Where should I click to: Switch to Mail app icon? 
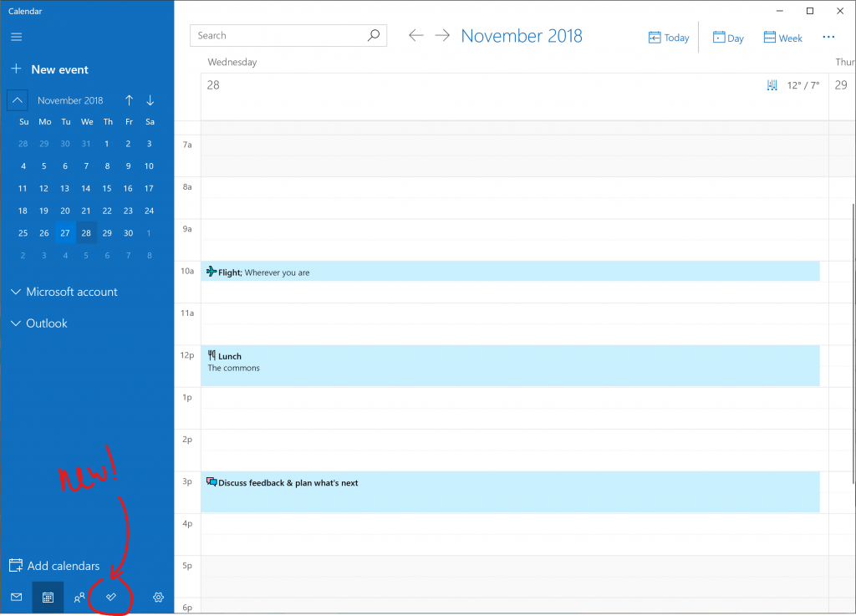(x=17, y=597)
